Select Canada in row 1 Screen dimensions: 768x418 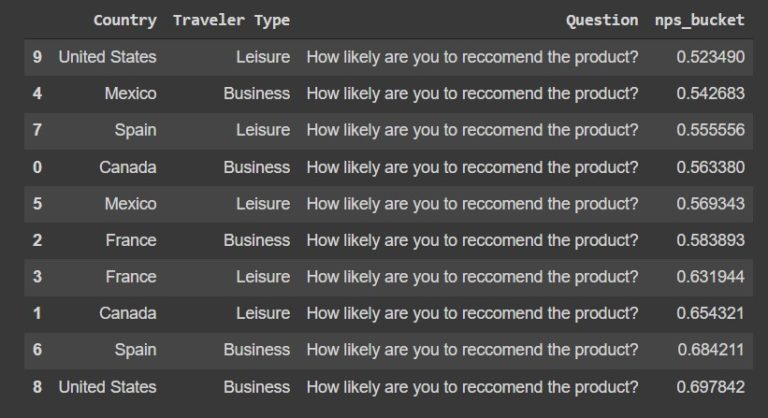point(128,313)
